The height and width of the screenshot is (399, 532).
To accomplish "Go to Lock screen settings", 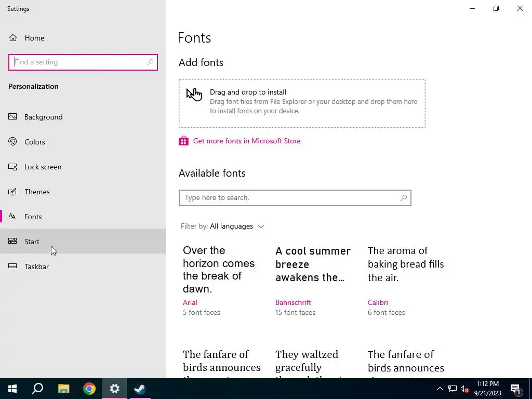I will coord(43,167).
